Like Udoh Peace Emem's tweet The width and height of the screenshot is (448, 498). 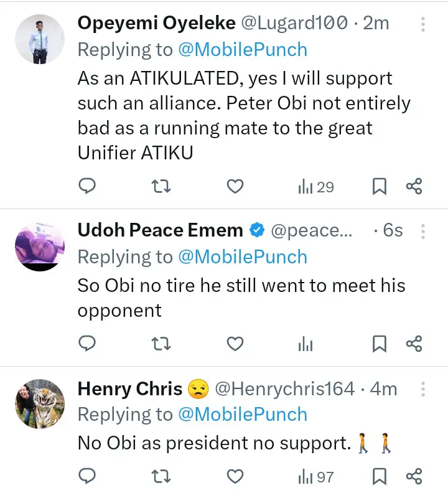point(235,343)
